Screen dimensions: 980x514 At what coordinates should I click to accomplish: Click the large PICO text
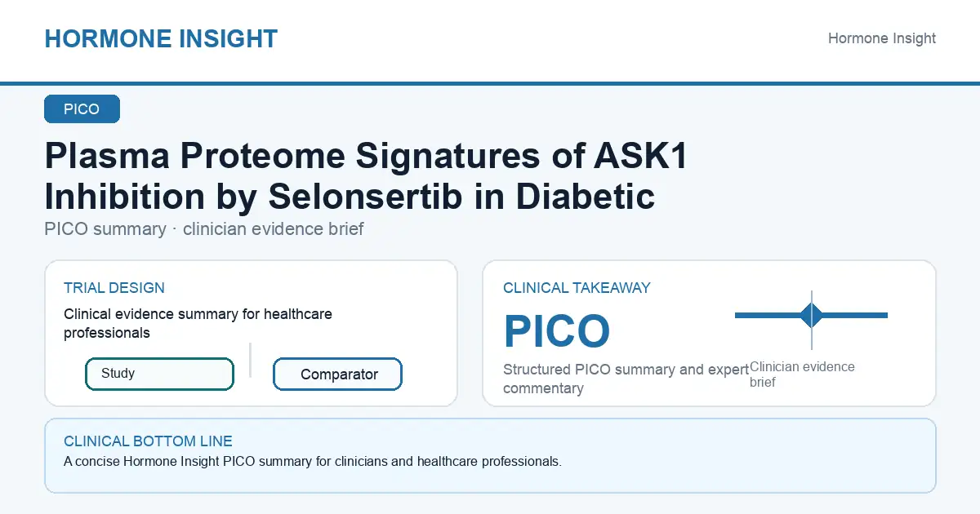(x=557, y=331)
